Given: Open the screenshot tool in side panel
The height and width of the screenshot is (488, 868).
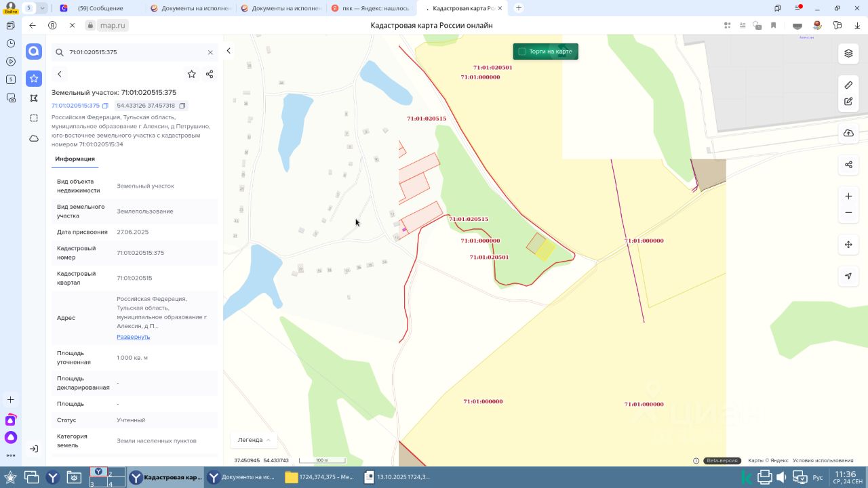Looking at the screenshot, I should [x=11, y=98].
